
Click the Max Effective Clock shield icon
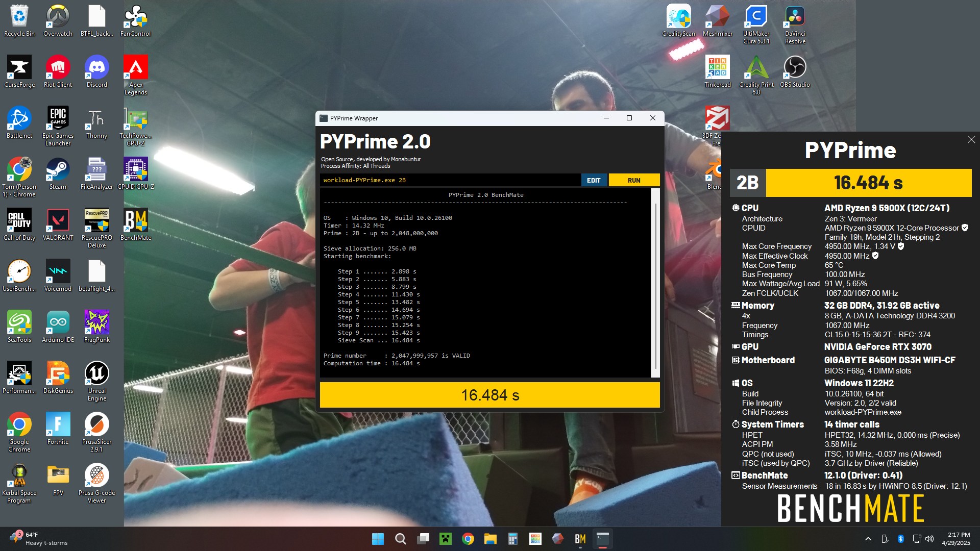click(x=875, y=256)
